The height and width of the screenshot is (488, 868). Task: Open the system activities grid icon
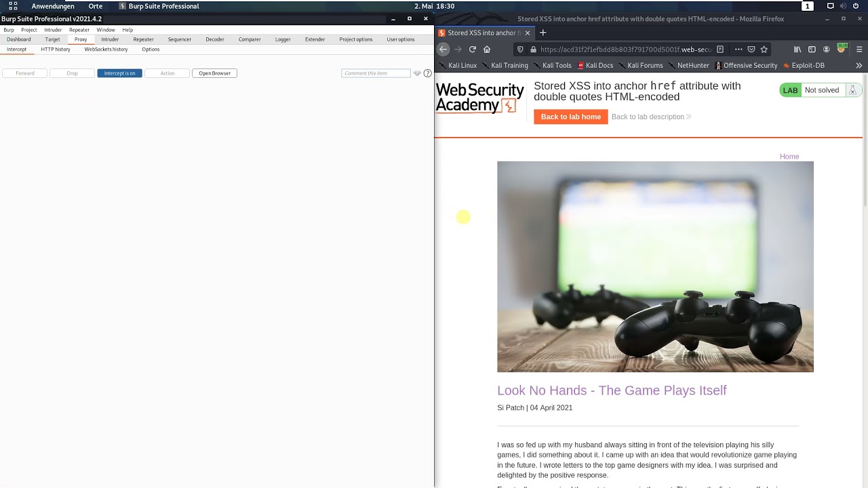(x=13, y=6)
